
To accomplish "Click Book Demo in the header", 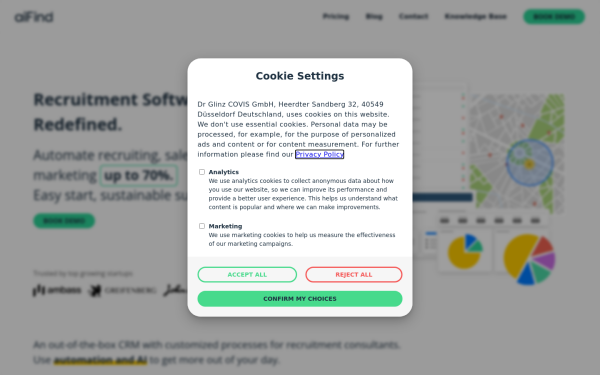I will 554,17.
